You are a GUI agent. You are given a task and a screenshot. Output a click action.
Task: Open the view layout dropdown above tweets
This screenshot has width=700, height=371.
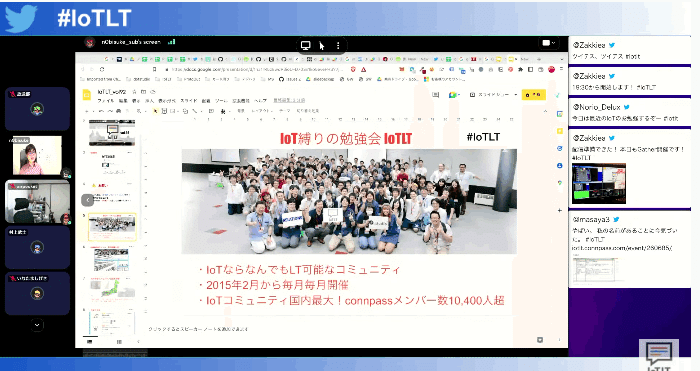tap(549, 43)
